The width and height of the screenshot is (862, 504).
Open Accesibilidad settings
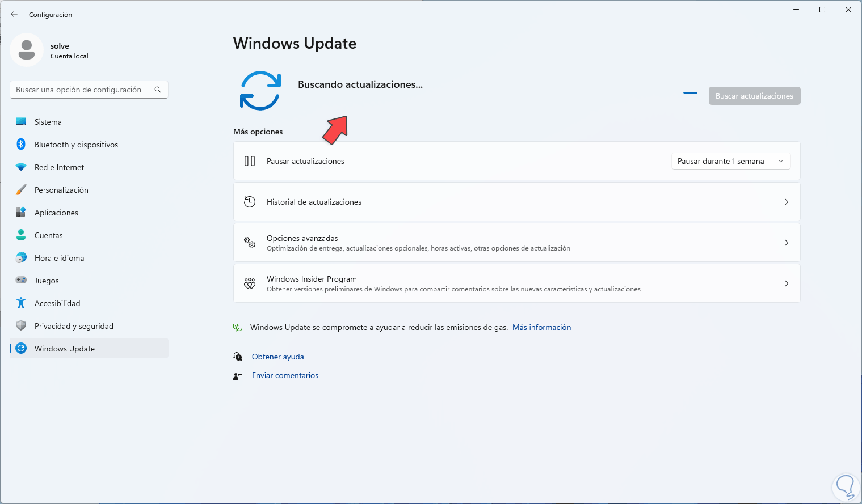click(x=89, y=303)
